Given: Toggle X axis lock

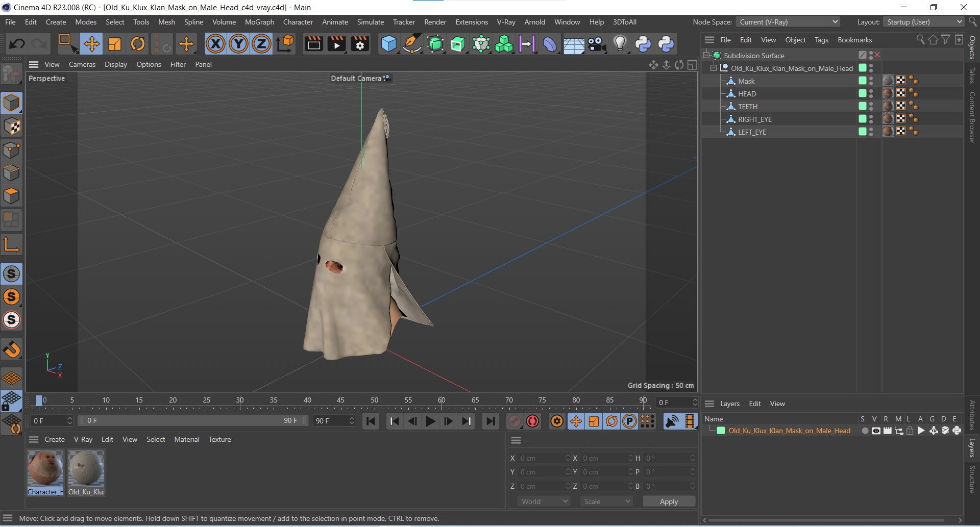Looking at the screenshot, I should pyautogui.click(x=215, y=44).
